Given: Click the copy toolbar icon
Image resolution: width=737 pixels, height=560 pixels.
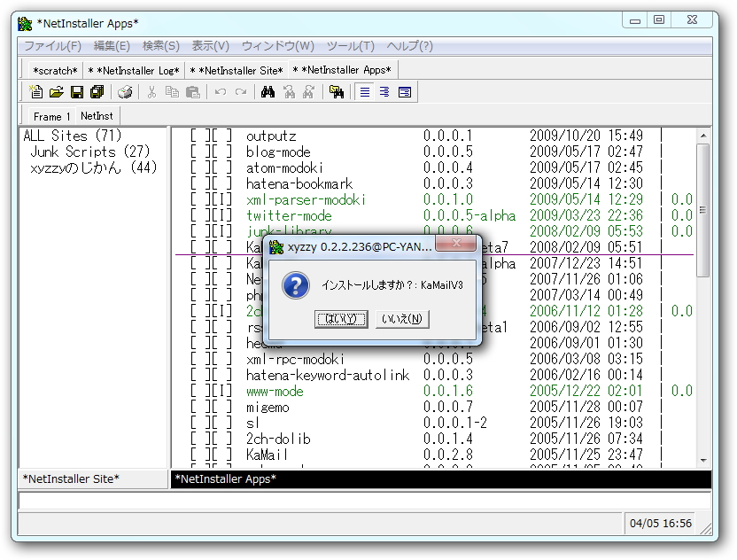Looking at the screenshot, I should [172, 91].
